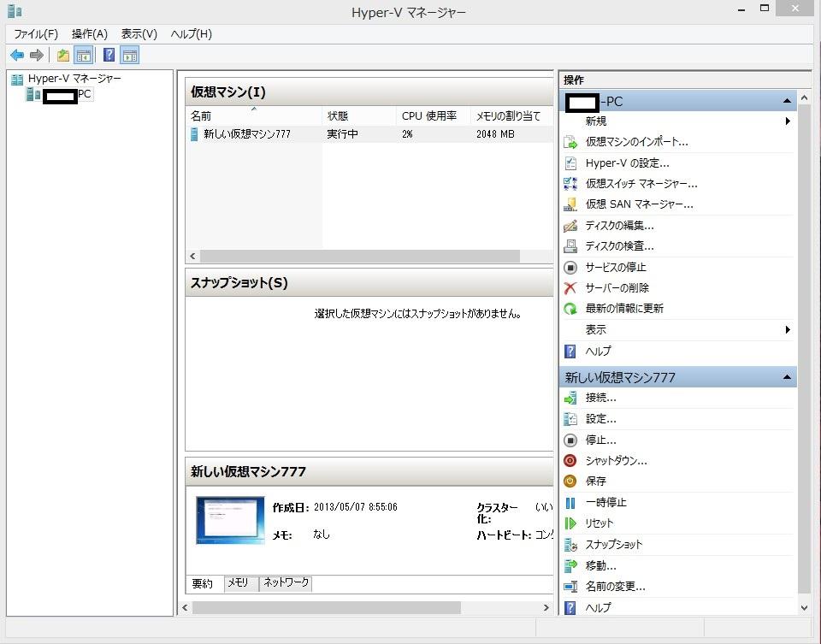This screenshot has height=644, width=821.
Task: Click シャットダウン... action
Action: point(617,461)
